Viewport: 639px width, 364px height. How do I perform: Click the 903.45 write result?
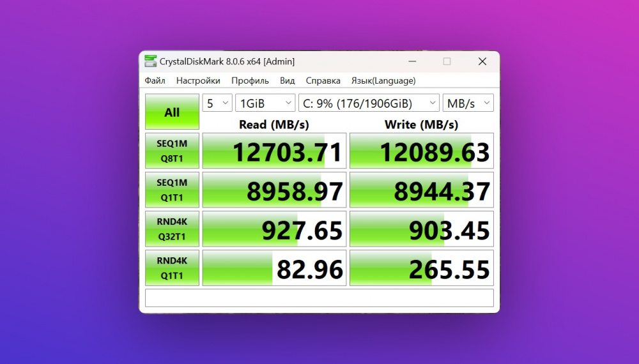[421, 229]
